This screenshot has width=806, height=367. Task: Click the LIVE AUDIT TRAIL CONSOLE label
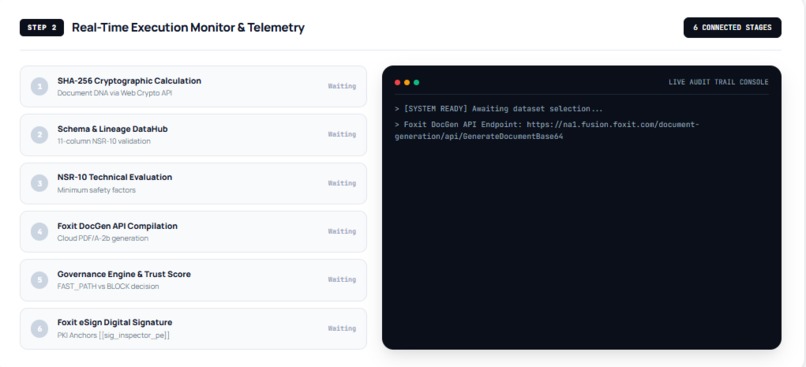[x=718, y=82]
